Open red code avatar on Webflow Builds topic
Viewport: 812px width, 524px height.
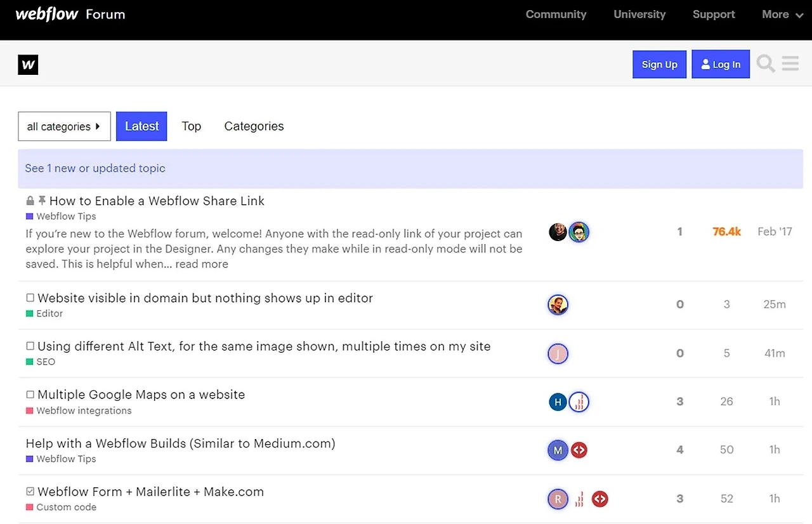click(579, 450)
